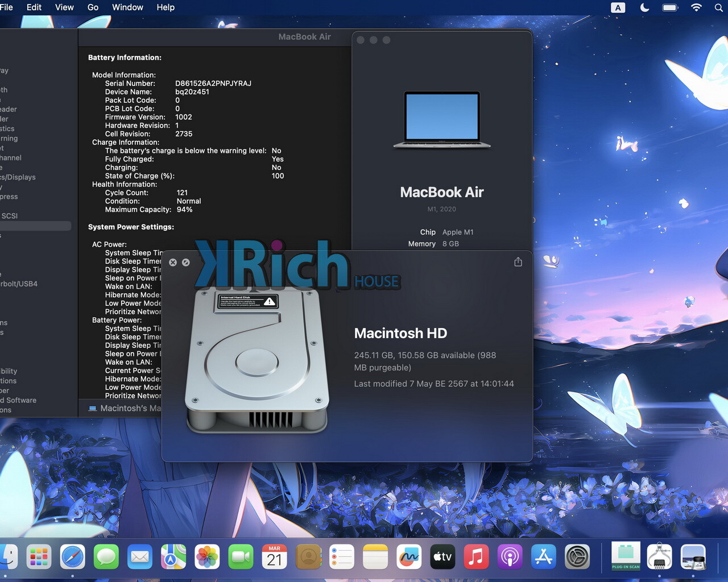The width and height of the screenshot is (728, 582).
Task: Click serial number D861526A2PNPJYRAJ
Action: click(x=213, y=84)
